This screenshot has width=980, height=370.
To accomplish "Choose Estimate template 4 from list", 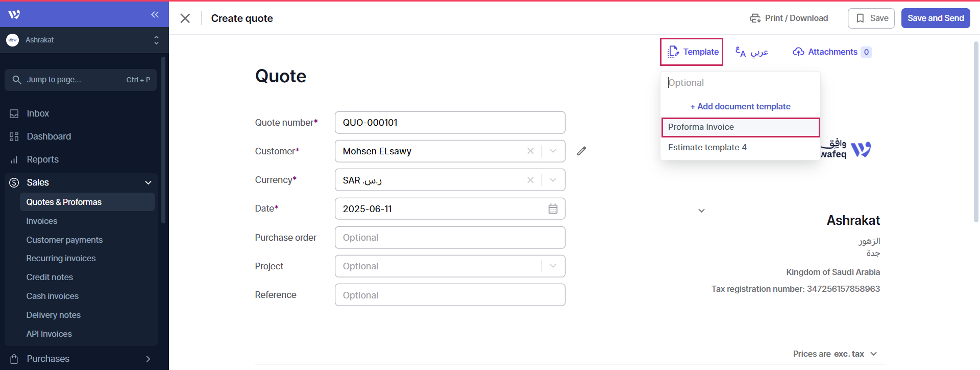I will click(x=707, y=148).
